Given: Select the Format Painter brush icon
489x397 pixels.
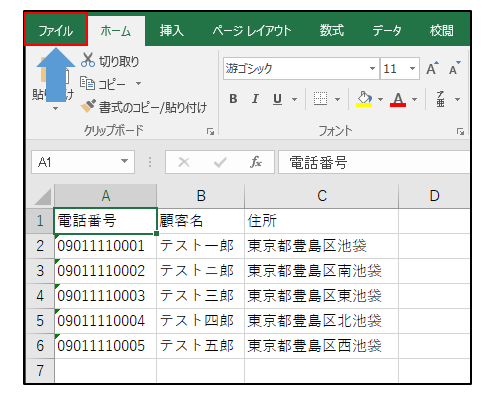Looking at the screenshot, I should [88, 106].
